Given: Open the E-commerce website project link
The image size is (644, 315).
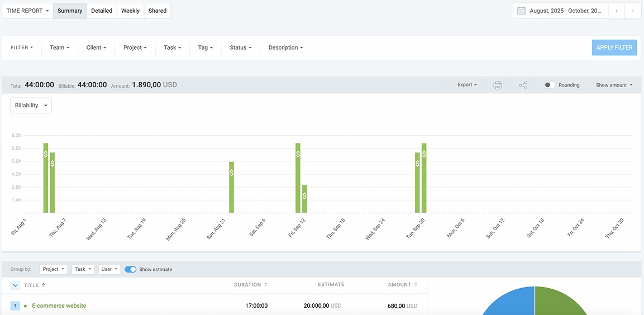Looking at the screenshot, I should click(x=59, y=306).
